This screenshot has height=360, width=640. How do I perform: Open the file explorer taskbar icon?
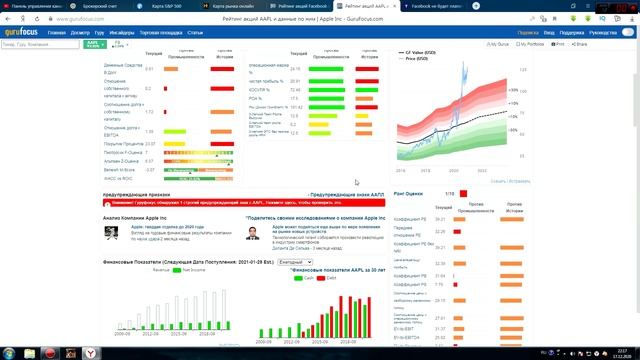(x=29, y=353)
